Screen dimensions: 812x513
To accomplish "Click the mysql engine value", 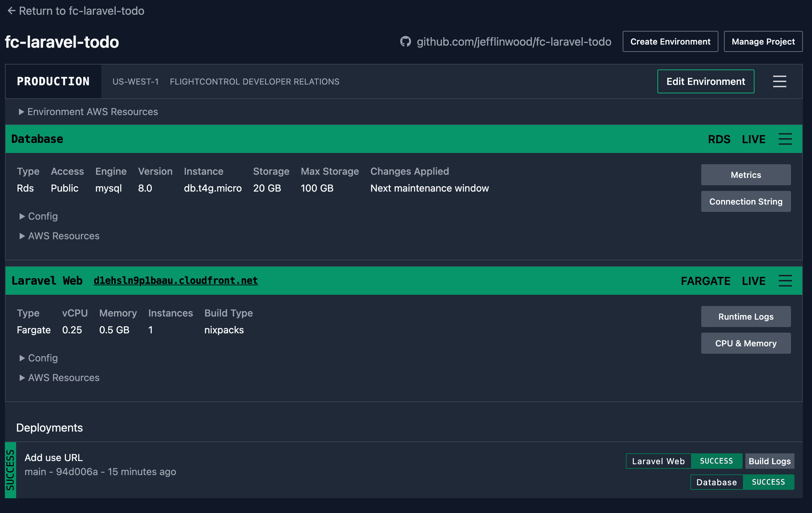I will 108,188.
